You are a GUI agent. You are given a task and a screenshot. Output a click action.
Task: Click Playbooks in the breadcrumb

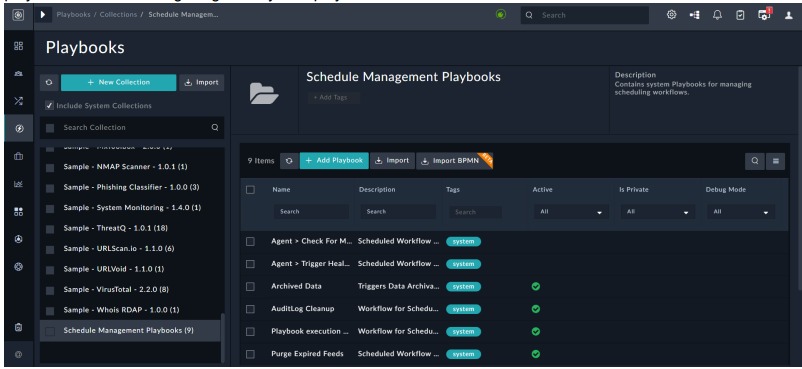73,15
